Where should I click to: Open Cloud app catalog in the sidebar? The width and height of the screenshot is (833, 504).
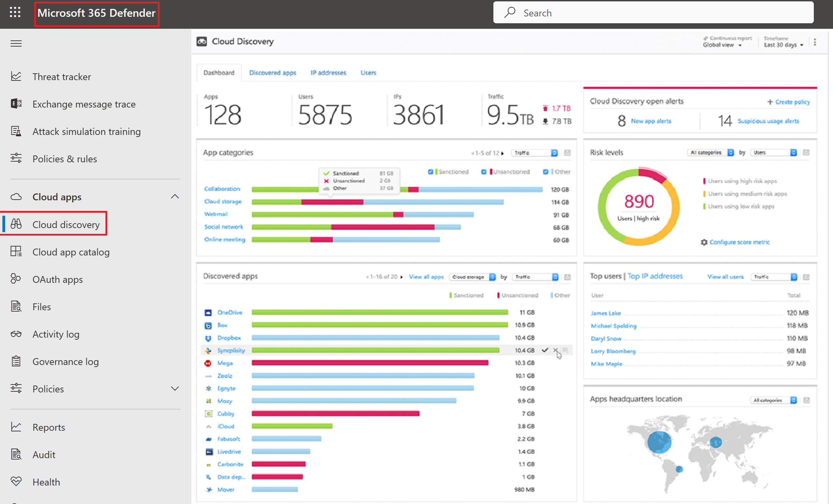71,252
